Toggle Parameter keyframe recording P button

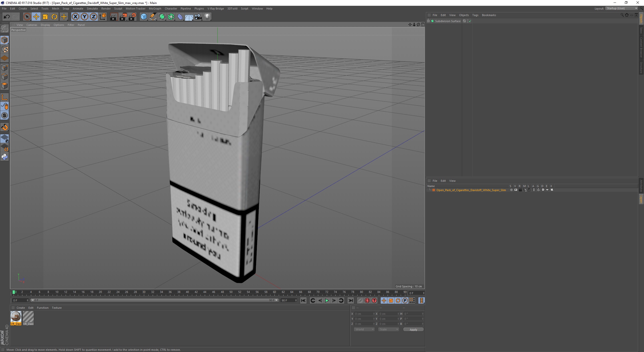pos(405,301)
